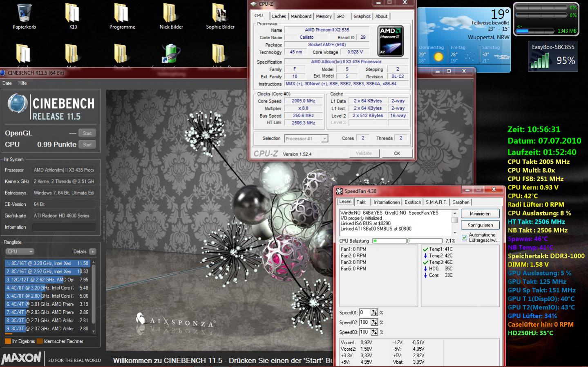This screenshot has height=367, width=588.
Task: Open the Programme folder on desktop
Action: (x=122, y=12)
